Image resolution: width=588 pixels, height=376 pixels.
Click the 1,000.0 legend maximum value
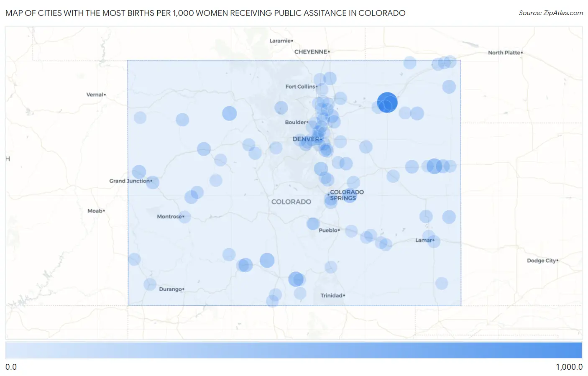(569, 367)
